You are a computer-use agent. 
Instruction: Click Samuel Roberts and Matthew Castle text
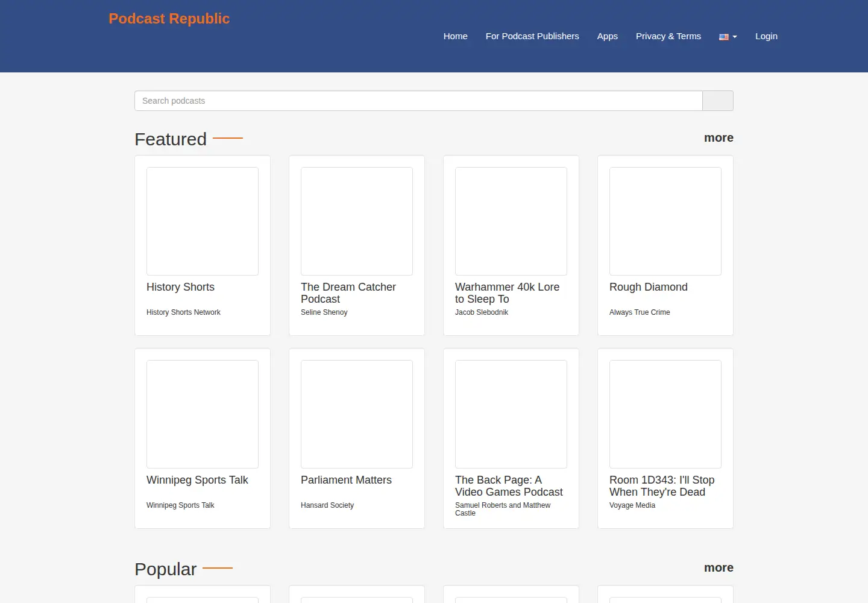pyautogui.click(x=503, y=509)
